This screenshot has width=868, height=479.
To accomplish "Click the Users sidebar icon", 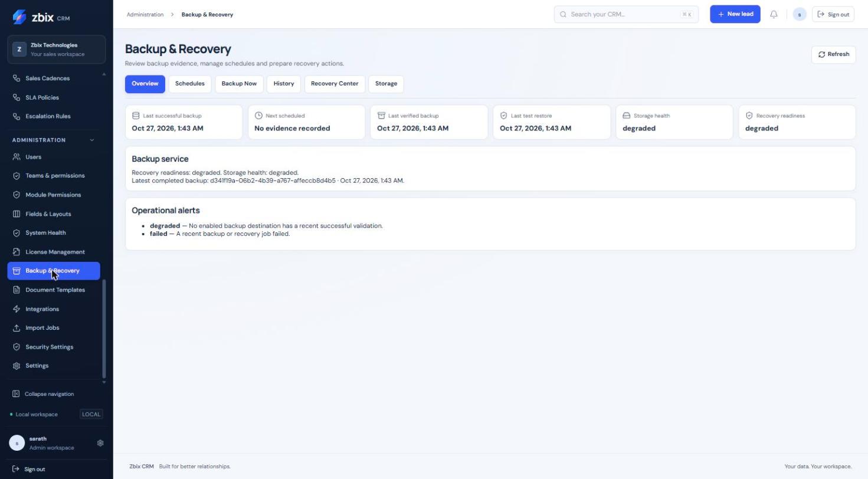I will tap(17, 157).
